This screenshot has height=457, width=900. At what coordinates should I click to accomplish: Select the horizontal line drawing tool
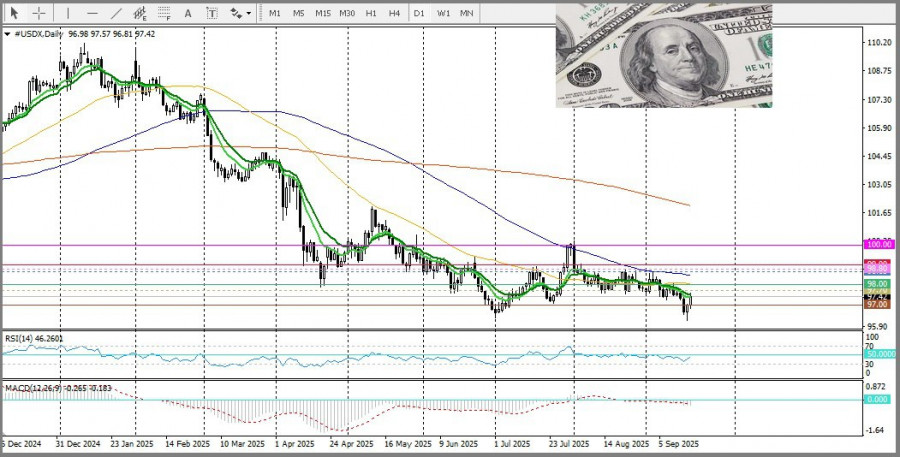90,13
